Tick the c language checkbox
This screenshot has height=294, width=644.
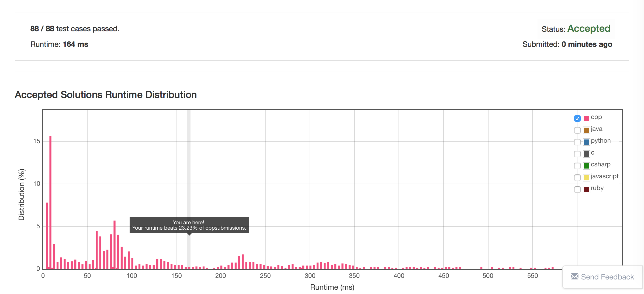[577, 154]
